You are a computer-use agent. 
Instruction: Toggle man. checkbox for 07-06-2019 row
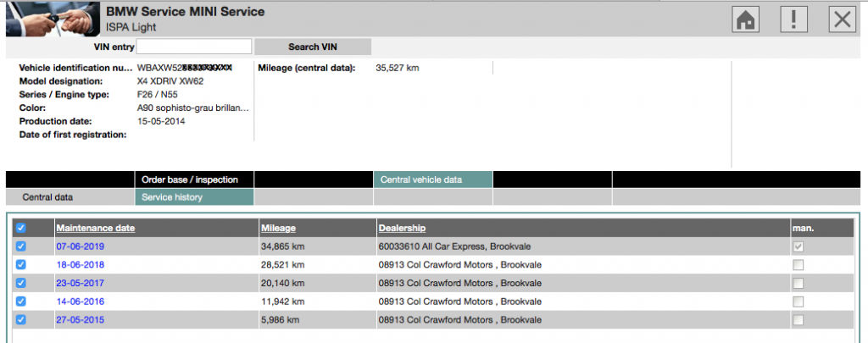[798, 246]
